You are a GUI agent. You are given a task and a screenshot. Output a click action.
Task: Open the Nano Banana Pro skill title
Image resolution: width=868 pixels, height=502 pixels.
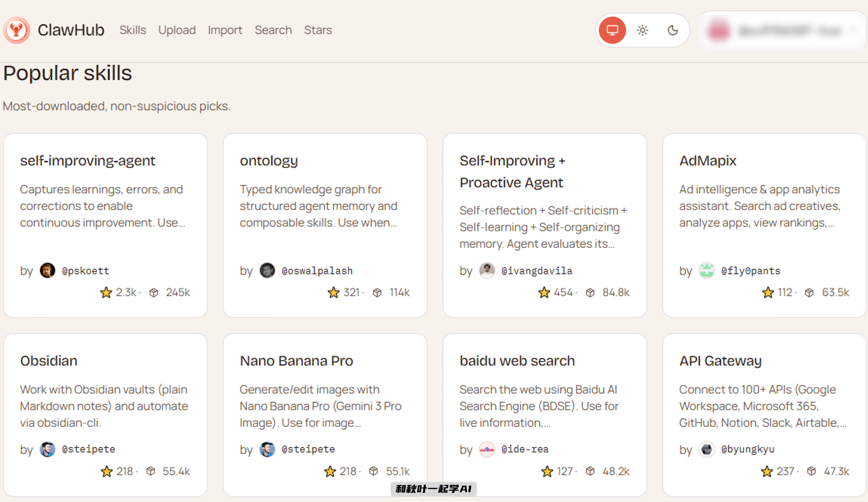click(x=296, y=361)
